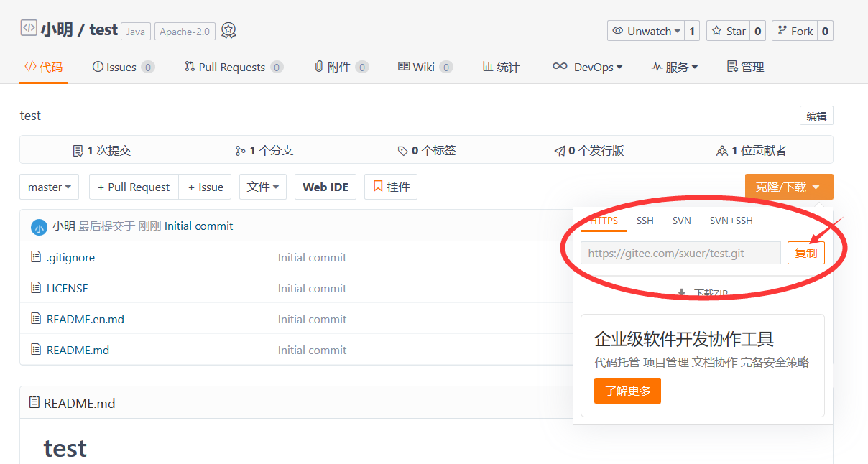The height and width of the screenshot is (464, 868).
Task: Open the README.en.md file
Action: click(86, 319)
